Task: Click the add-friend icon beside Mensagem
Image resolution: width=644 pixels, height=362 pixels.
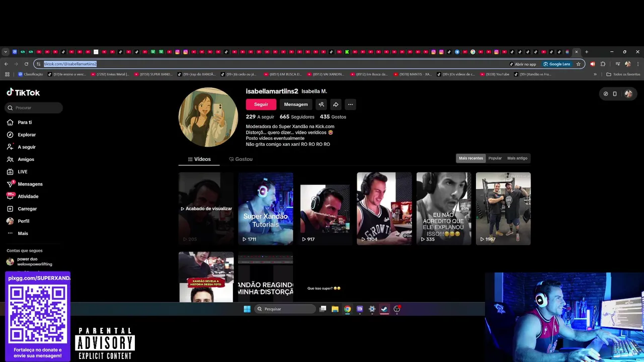Action: pos(321,105)
